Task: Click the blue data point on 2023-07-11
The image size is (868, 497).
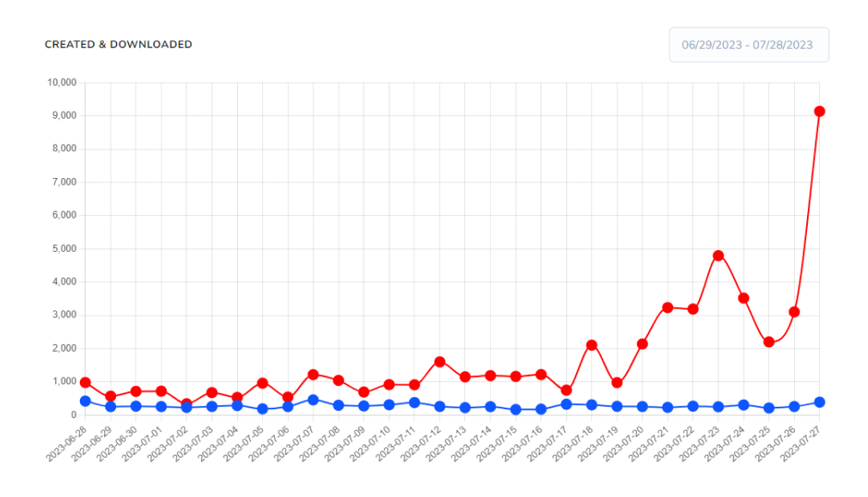Action: point(414,402)
